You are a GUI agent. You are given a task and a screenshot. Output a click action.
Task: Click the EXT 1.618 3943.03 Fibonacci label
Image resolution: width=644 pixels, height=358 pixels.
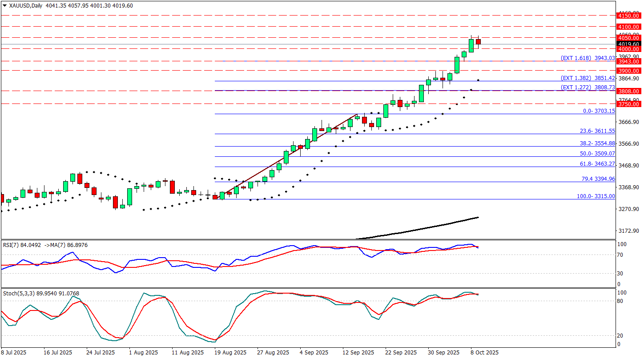[588, 58]
